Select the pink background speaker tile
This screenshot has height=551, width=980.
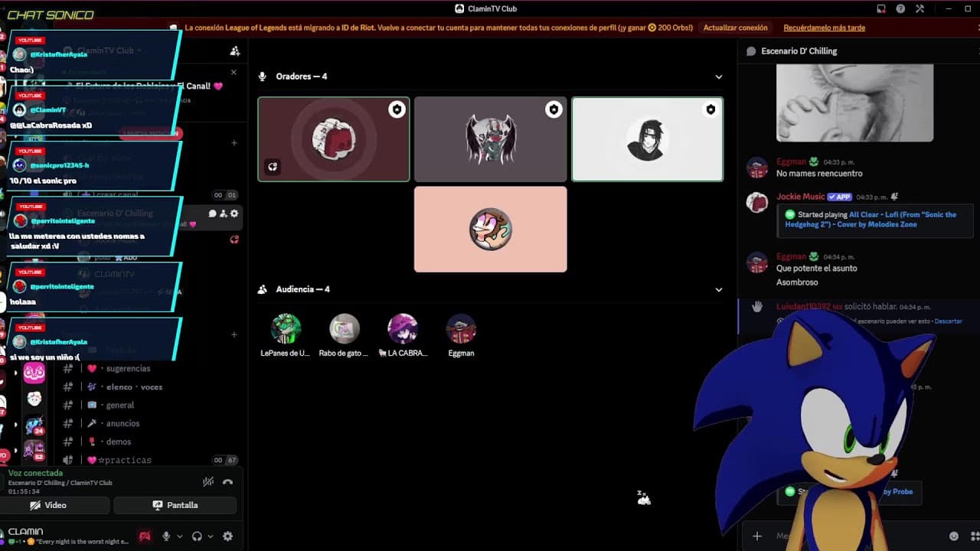(x=490, y=229)
